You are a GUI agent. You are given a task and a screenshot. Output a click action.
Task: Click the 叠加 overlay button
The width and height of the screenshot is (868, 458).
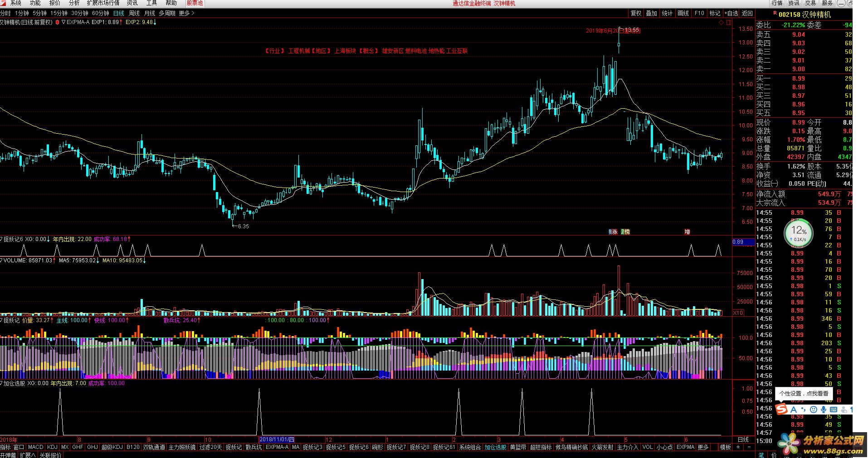652,13
